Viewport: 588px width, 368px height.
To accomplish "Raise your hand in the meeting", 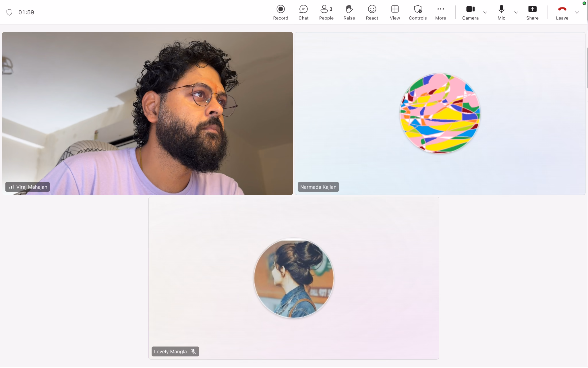I will [x=349, y=12].
